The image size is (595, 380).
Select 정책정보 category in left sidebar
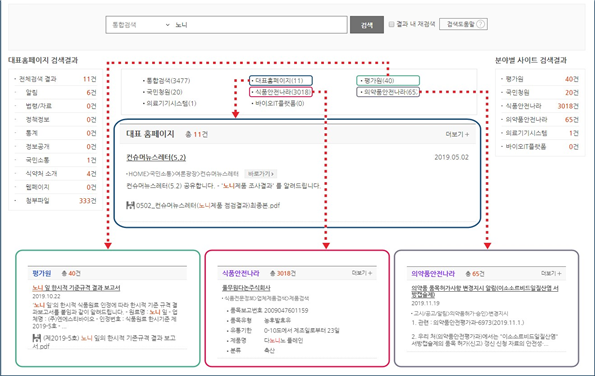point(55,120)
